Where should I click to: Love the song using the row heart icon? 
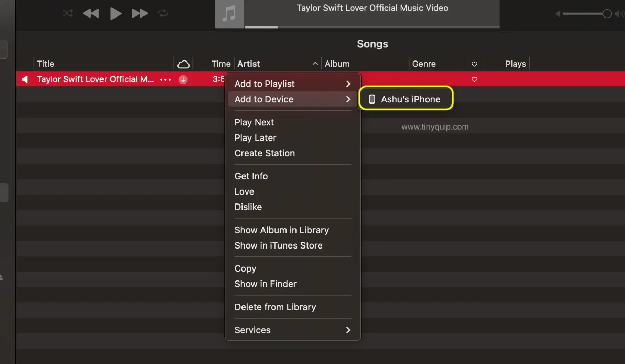coord(474,79)
